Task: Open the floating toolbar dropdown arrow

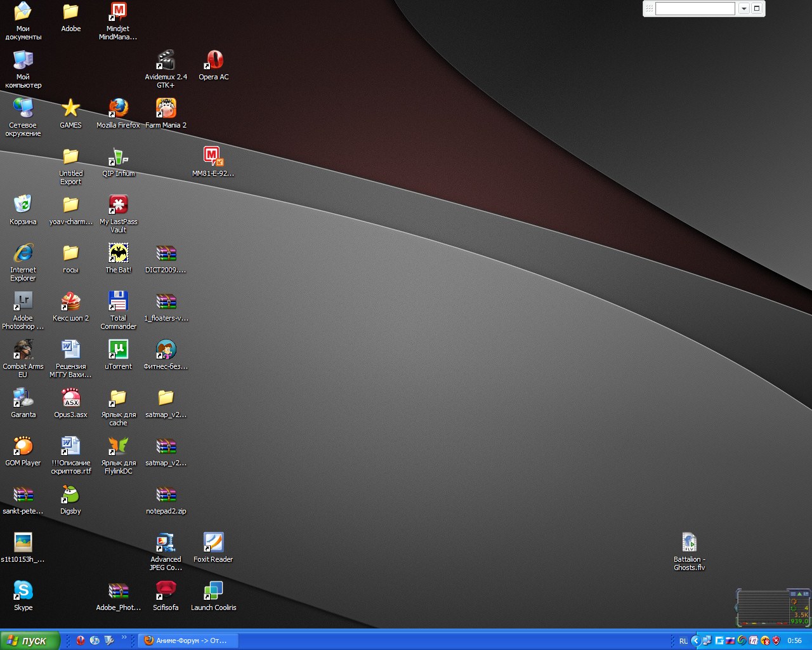Action: pos(743,8)
